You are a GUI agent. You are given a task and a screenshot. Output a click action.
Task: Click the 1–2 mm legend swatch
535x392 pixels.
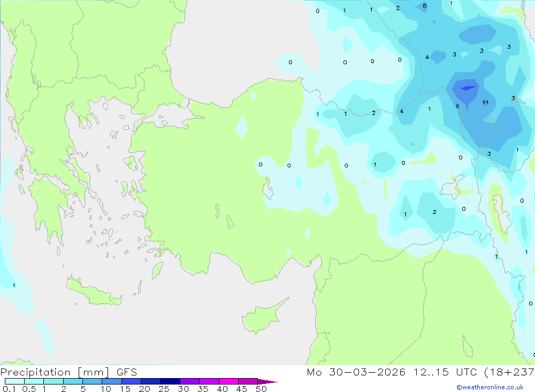pos(53,381)
